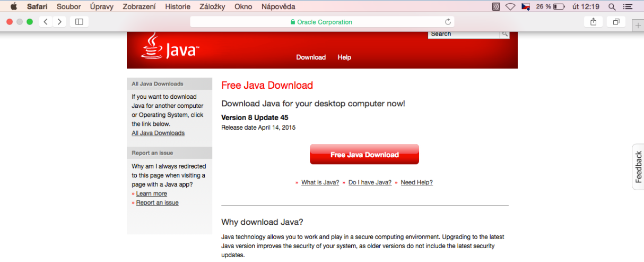644x262 pixels.
Task: Open the Úpravy menu
Action: 101,6
